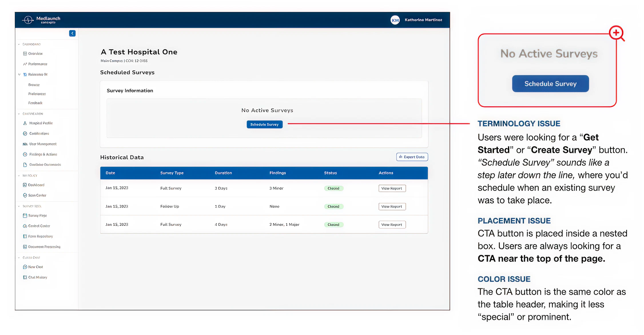644x335 pixels.
Task: Collapse the My Policy sidebar section
Action: (x=19, y=176)
